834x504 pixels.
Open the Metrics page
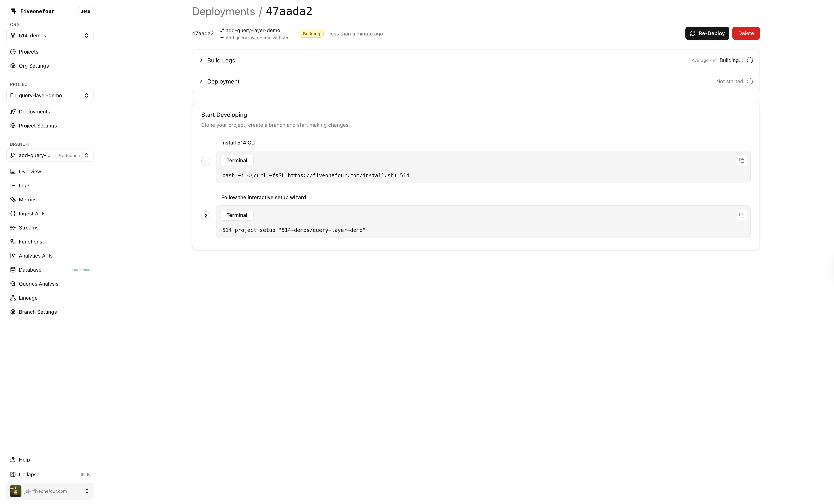point(28,200)
